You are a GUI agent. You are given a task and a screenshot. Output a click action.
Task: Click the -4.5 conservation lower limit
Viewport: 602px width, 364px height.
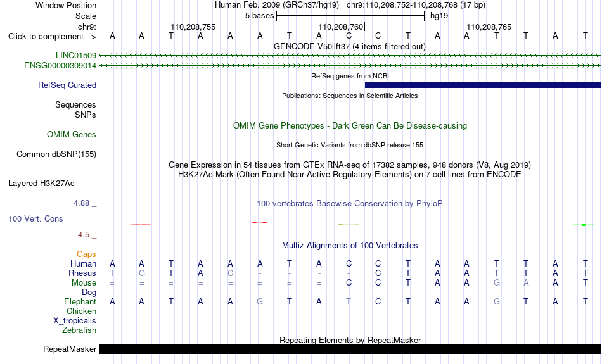[x=82, y=235]
